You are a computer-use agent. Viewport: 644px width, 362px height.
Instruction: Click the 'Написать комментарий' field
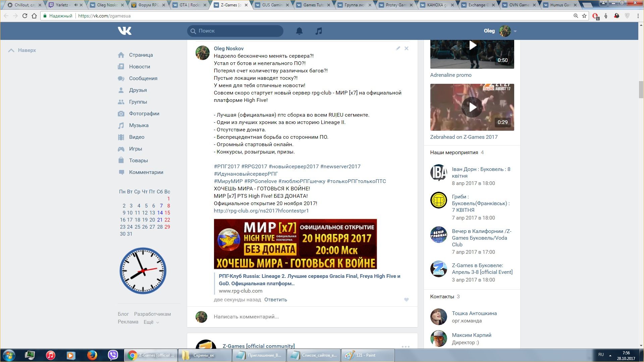point(246,316)
